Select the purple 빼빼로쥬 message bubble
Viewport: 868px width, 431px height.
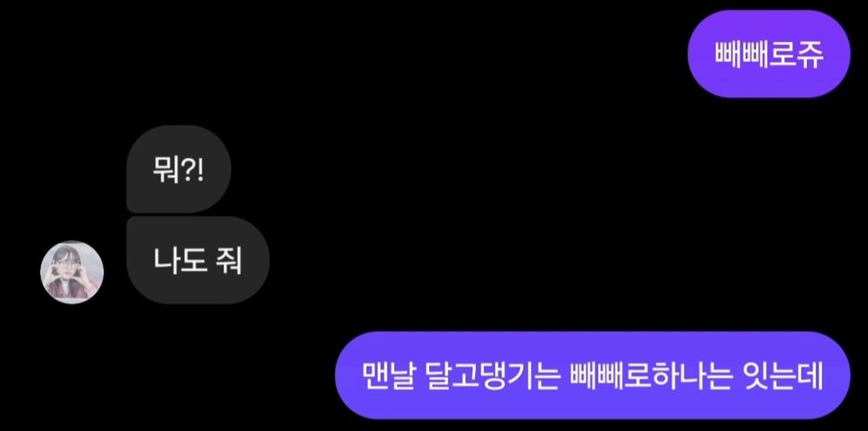[x=768, y=54]
